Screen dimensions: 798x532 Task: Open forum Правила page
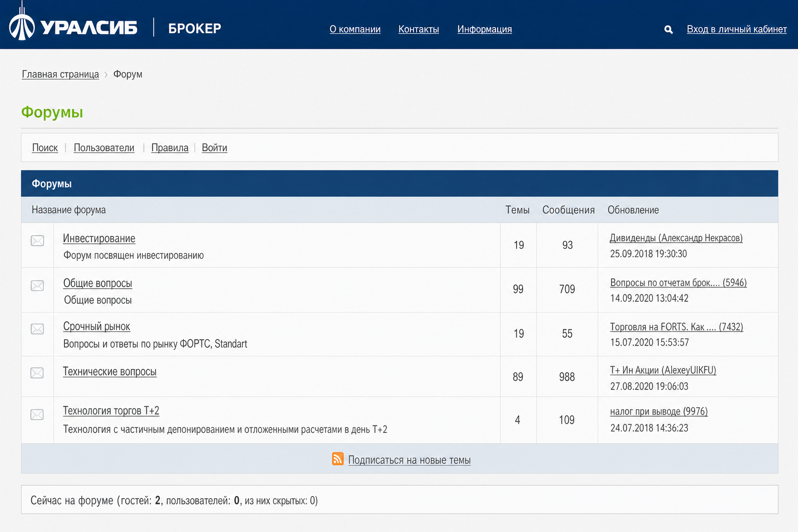pos(170,148)
